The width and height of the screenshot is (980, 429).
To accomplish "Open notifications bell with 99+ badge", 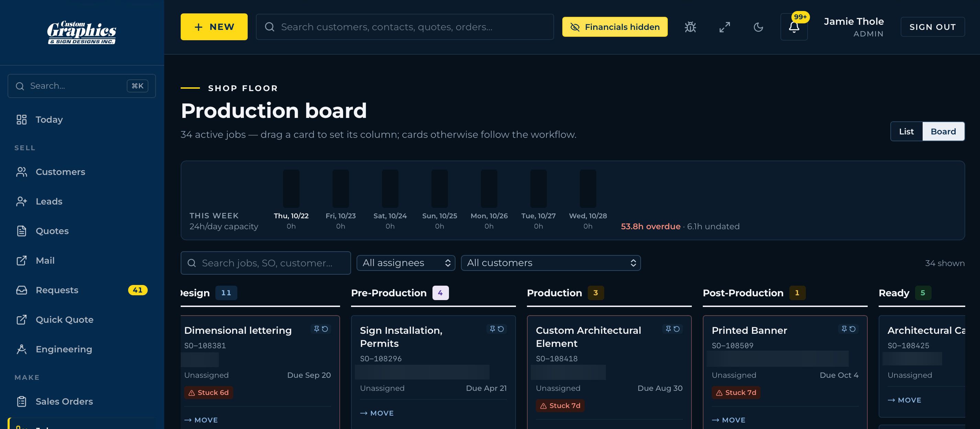I will pyautogui.click(x=794, y=27).
